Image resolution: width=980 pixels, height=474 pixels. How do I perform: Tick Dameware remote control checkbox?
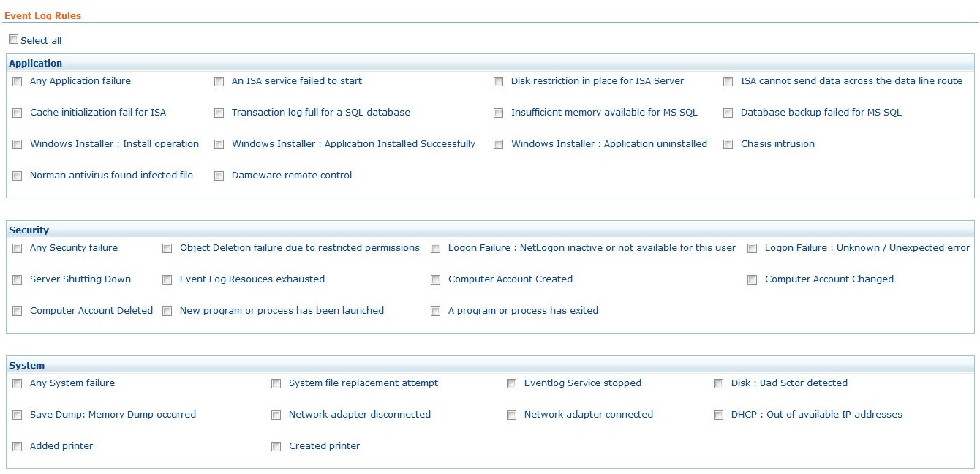pos(219,176)
